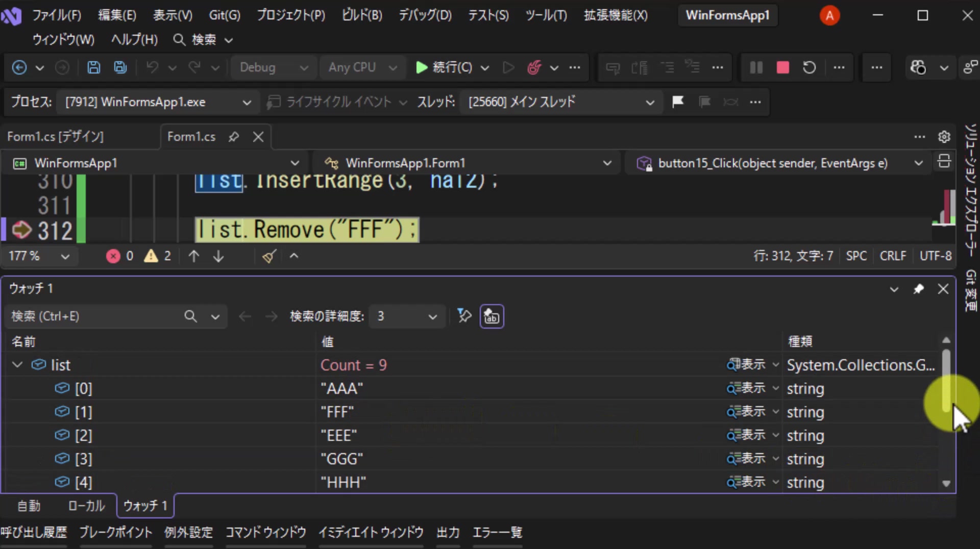
Task: Click the code cleanup broom icon
Action: [x=269, y=256]
